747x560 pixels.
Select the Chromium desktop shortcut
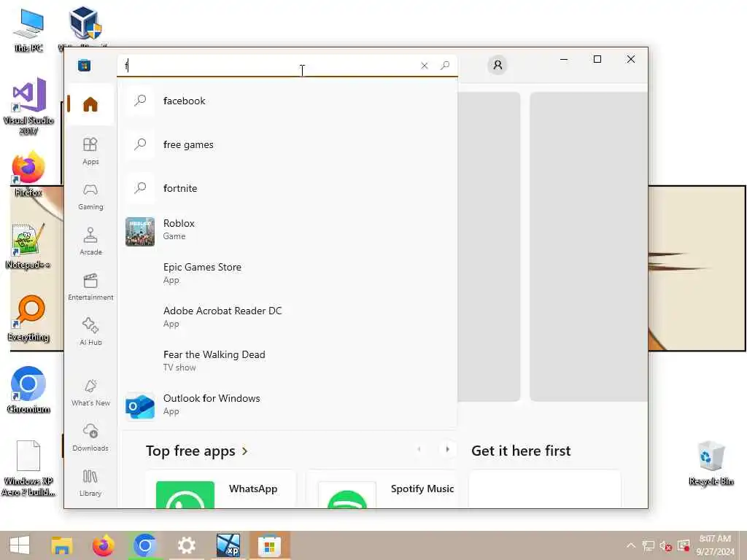28,389
